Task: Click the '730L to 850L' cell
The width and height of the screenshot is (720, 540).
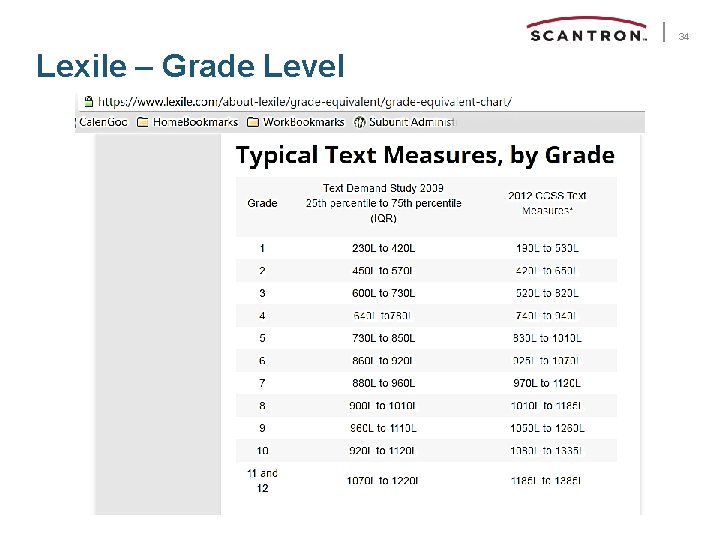Action: (383, 338)
